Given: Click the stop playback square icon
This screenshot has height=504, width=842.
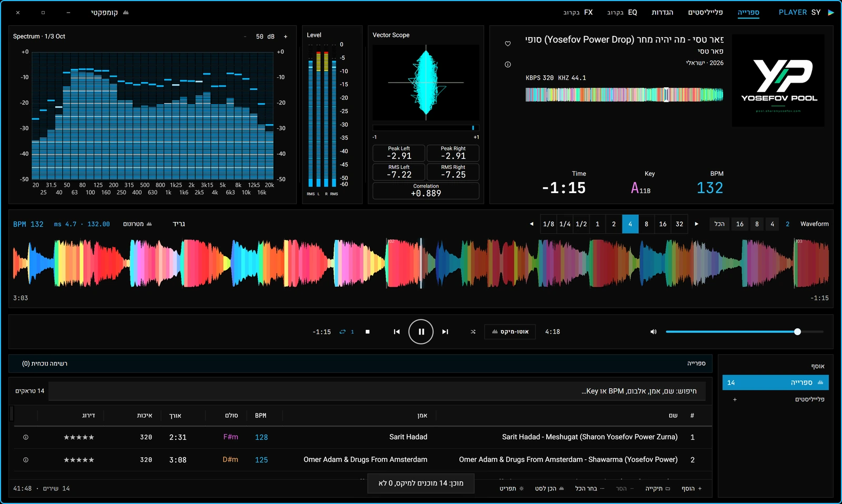Looking at the screenshot, I should 367,332.
